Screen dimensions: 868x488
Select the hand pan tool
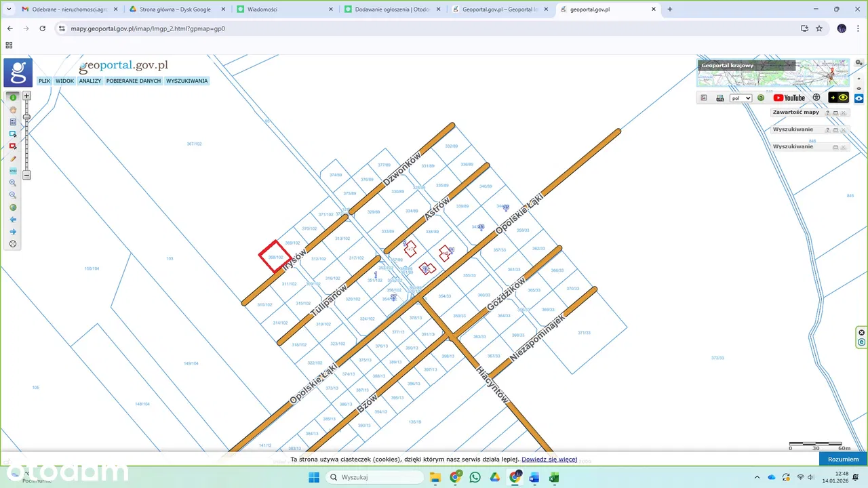coord(13,110)
